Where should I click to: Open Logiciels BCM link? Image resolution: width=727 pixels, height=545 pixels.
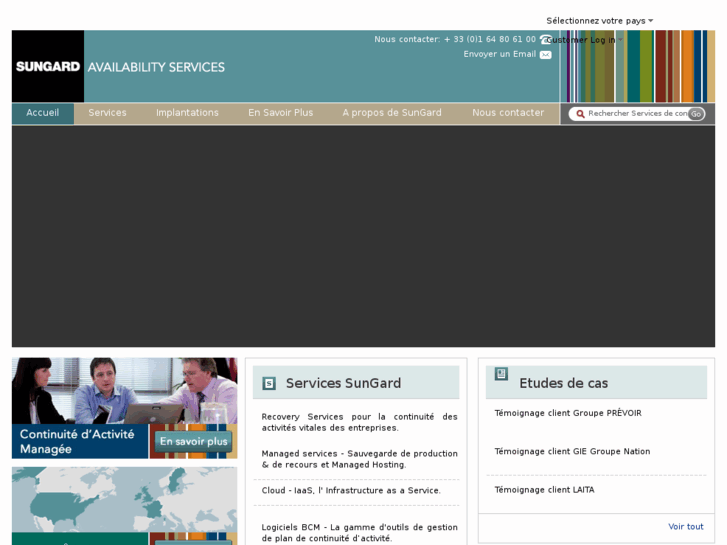359,532
